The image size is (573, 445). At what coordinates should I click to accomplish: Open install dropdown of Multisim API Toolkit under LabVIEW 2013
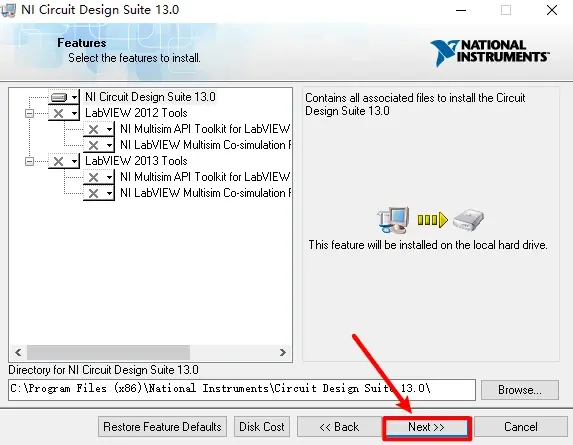99,177
